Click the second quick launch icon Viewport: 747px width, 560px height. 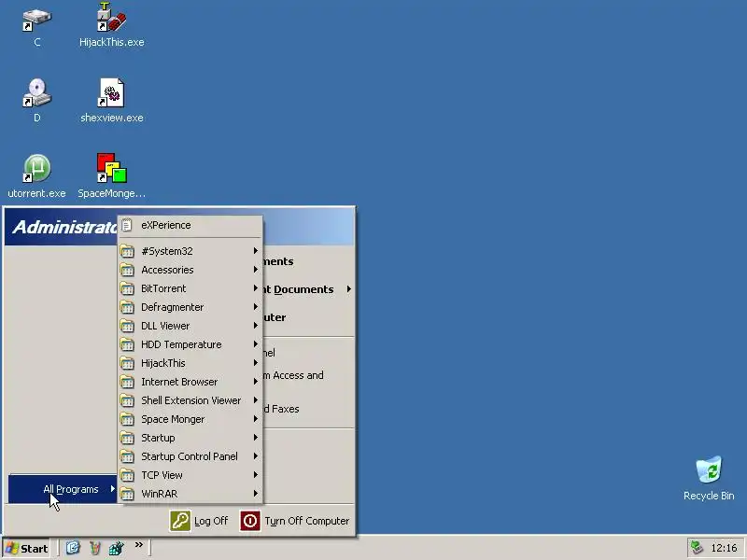click(x=95, y=548)
